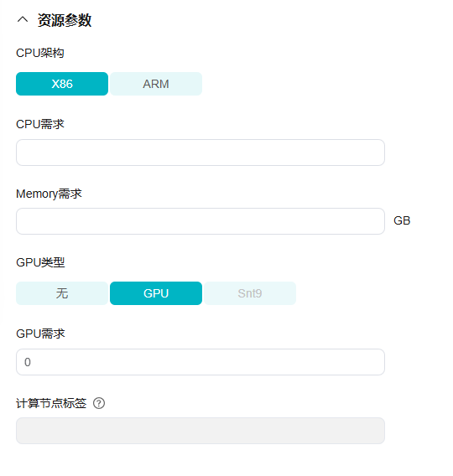Click the GPU需求 label text
This screenshot has width=453, height=476.
tap(40, 334)
